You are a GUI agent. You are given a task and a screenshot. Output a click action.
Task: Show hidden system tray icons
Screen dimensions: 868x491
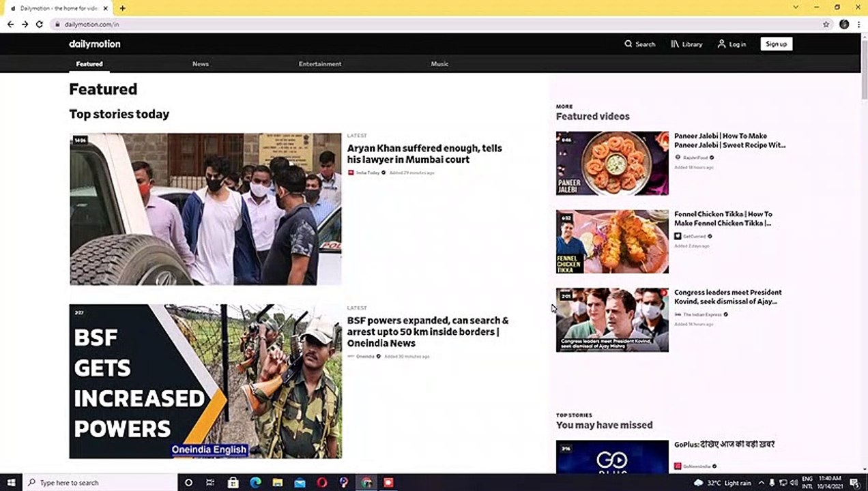[763, 483]
